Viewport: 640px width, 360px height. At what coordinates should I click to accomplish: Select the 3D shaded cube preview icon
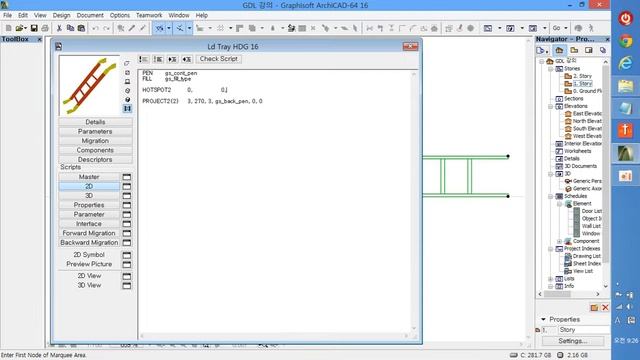(127, 100)
